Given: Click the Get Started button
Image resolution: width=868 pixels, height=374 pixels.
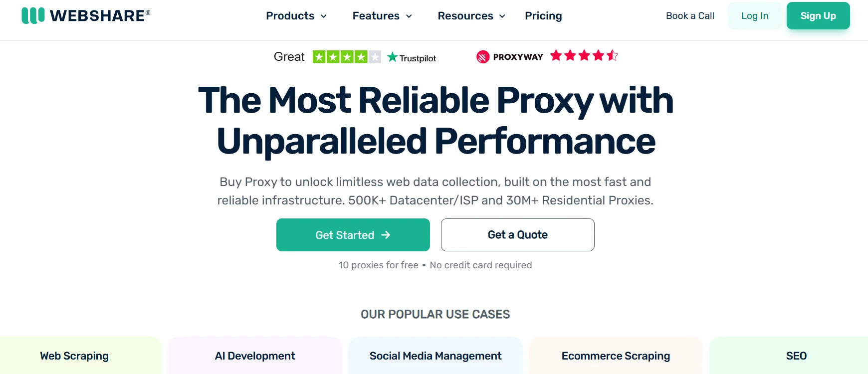Looking at the screenshot, I should (353, 235).
